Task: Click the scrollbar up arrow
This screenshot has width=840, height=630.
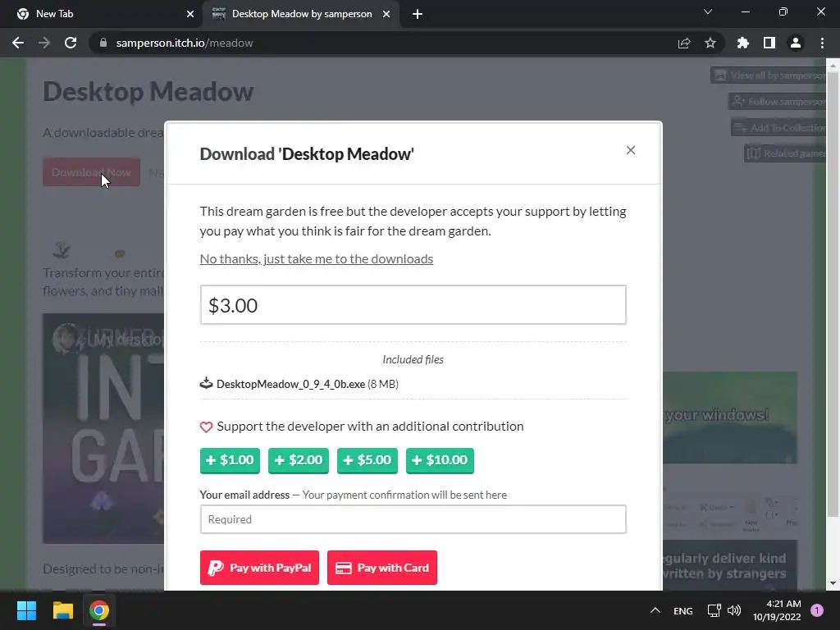Action: coord(833,65)
